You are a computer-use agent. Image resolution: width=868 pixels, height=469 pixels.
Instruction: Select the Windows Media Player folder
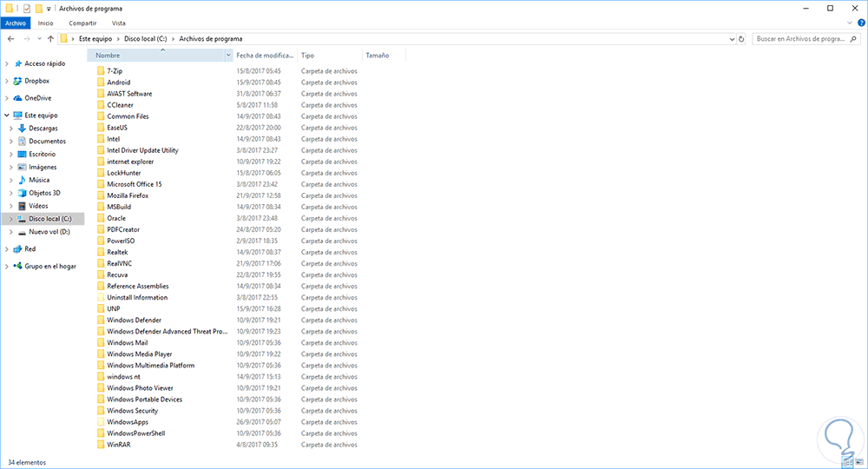pyautogui.click(x=140, y=354)
